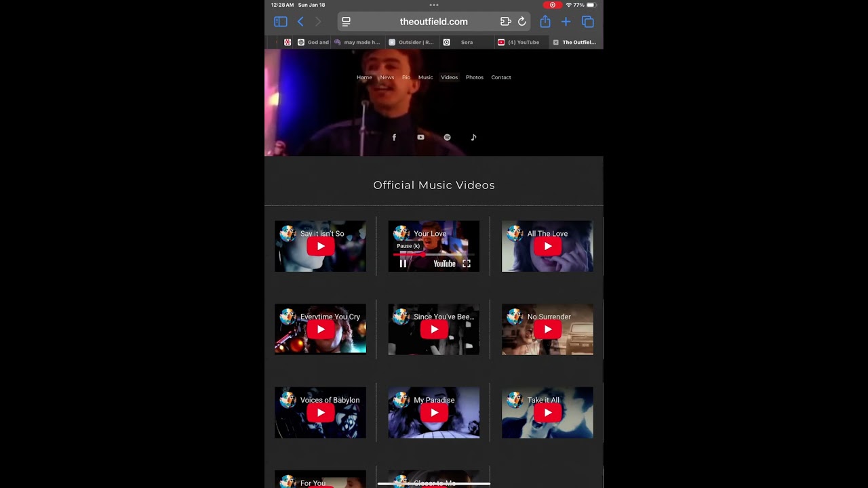Open the News navigation link

(387, 77)
